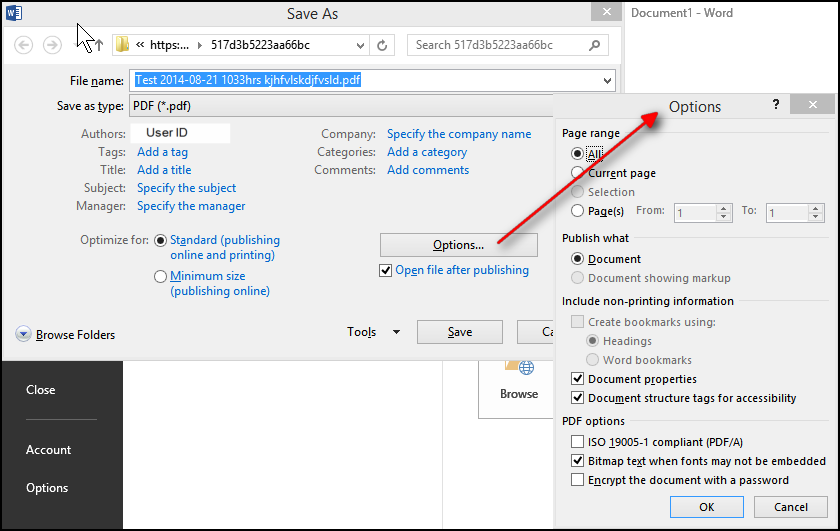The height and width of the screenshot is (531, 840).
Task: Decrease the From page number spinner
Action: coord(724,217)
